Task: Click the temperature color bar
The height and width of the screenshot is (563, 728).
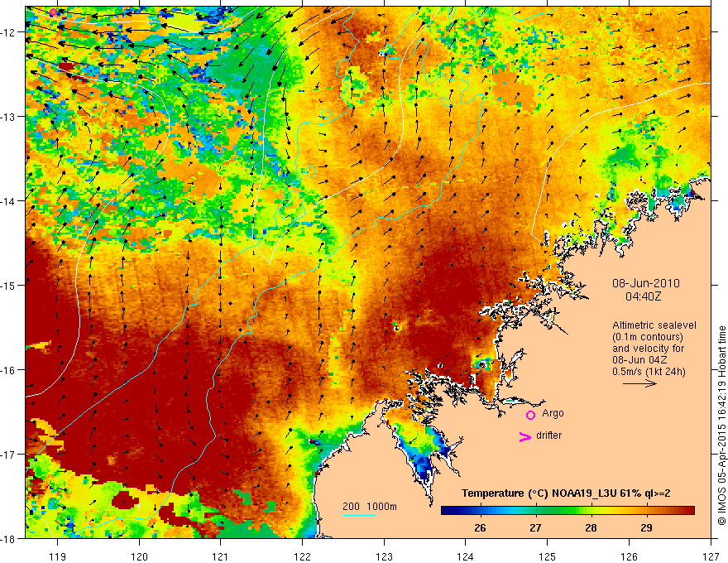Action: point(568,510)
